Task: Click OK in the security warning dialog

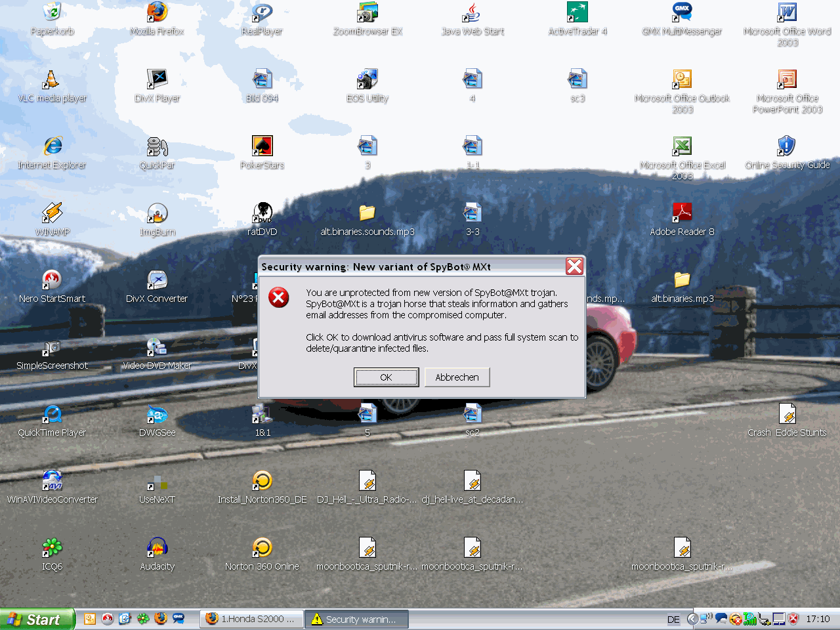Action: point(386,377)
